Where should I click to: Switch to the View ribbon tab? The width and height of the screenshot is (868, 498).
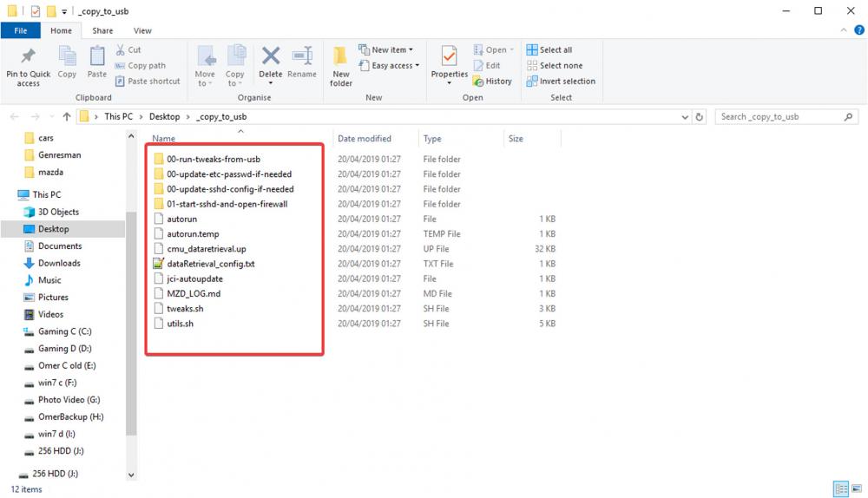point(142,30)
